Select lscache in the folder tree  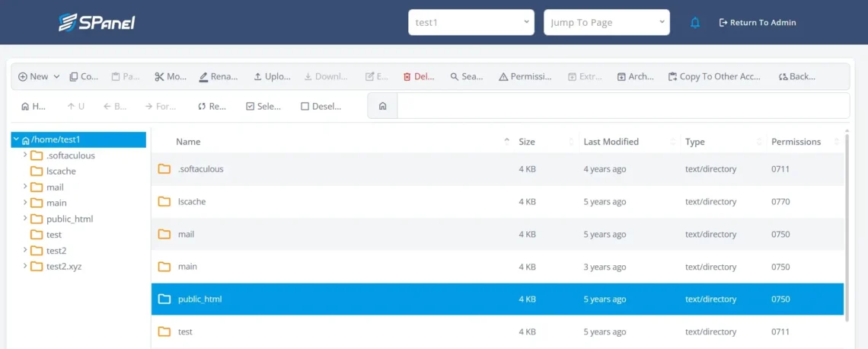pyautogui.click(x=61, y=171)
